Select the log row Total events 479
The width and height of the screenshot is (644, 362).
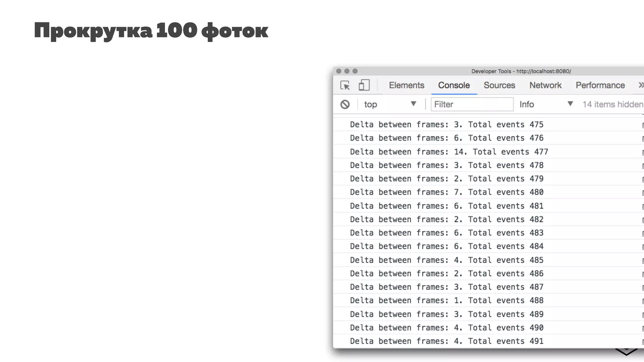(488, 179)
